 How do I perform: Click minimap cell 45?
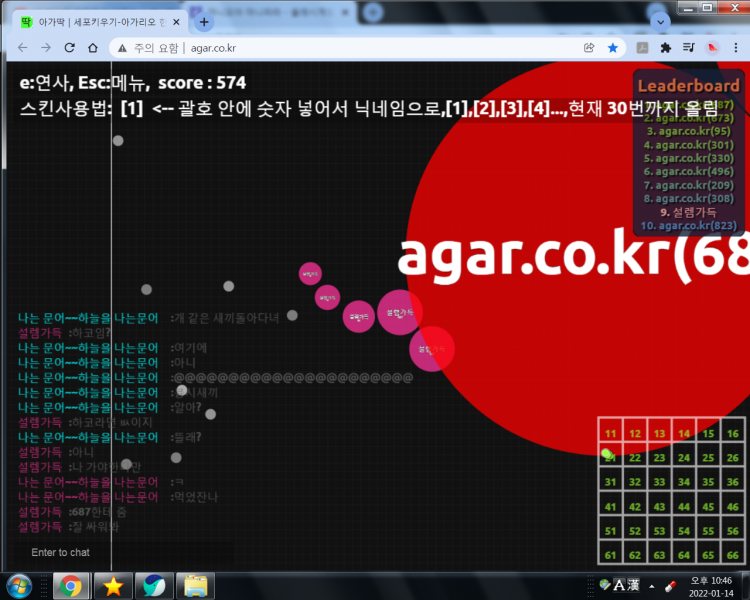pos(708,503)
